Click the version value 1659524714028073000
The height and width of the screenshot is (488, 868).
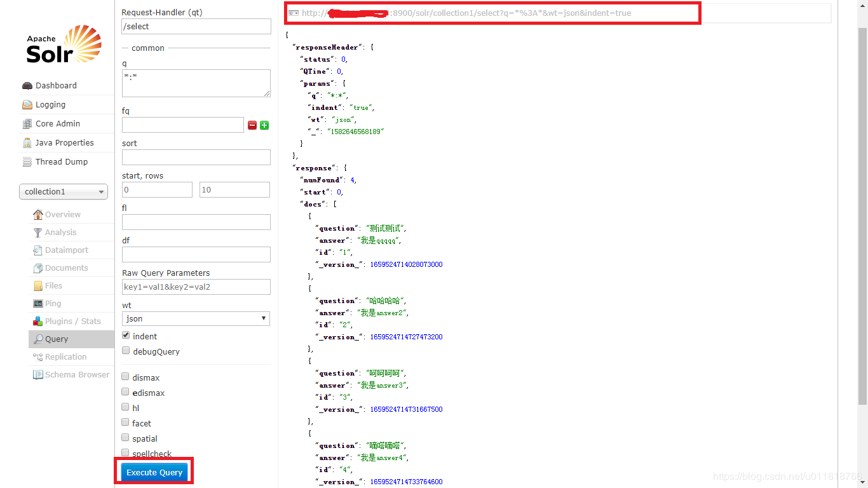(406, 264)
